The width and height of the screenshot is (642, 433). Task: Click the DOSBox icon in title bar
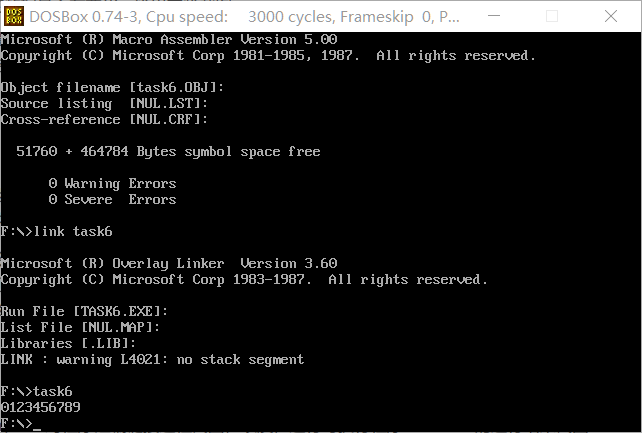15,16
